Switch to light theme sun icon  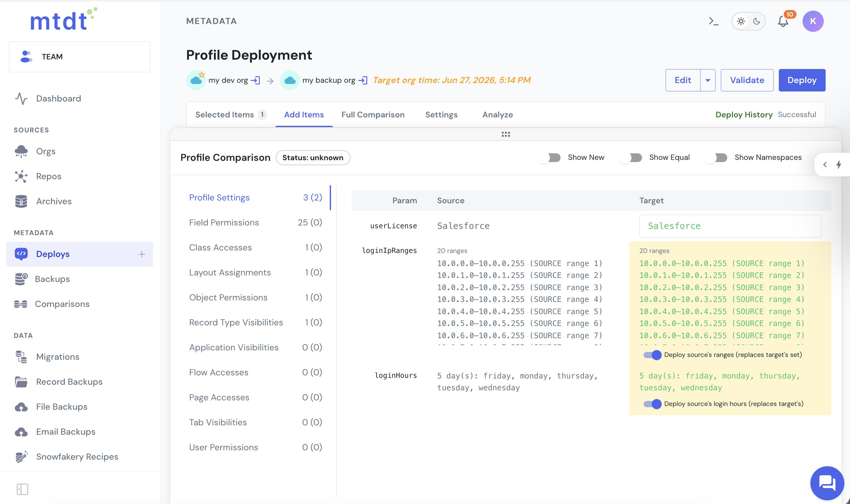pyautogui.click(x=741, y=22)
